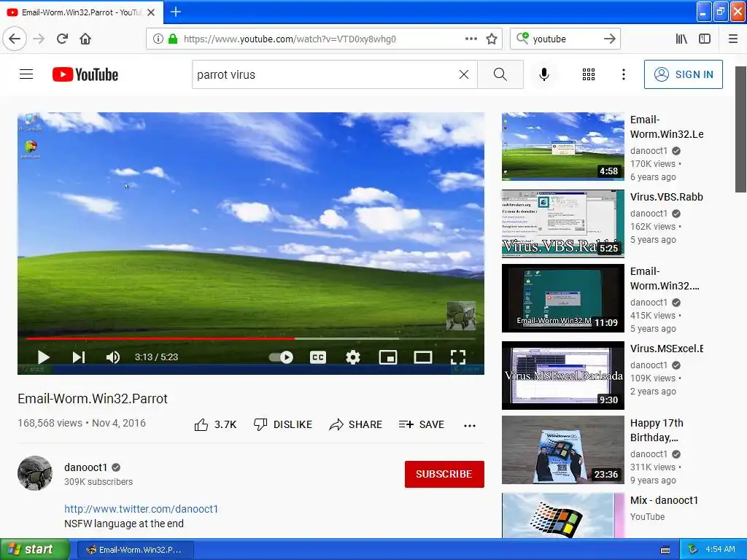Play the video
Screen dimensions: 747x560
[43, 357]
